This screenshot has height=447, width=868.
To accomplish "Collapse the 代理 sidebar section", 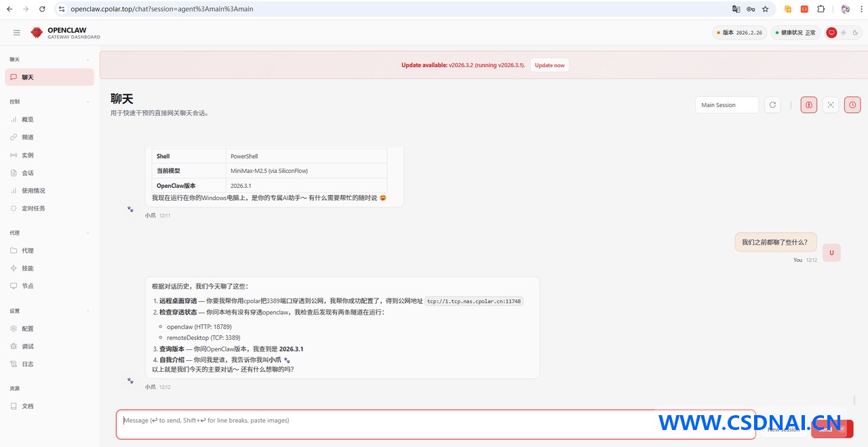I will 88,233.
